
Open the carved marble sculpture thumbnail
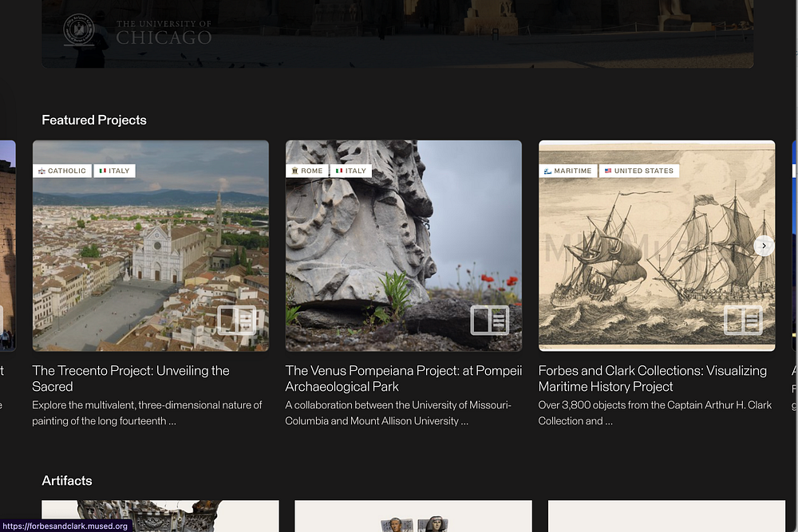(x=404, y=246)
